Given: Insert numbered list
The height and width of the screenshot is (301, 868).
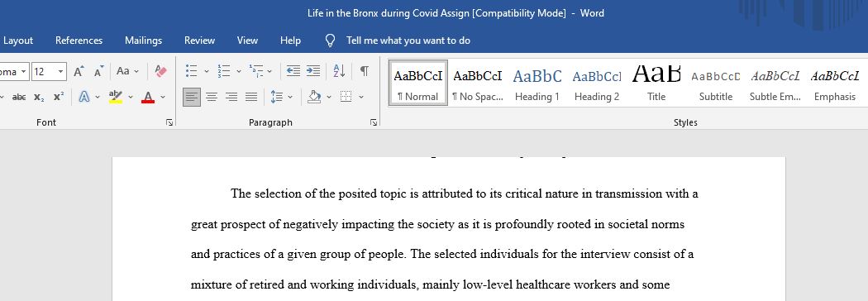Looking at the screenshot, I should [224, 71].
